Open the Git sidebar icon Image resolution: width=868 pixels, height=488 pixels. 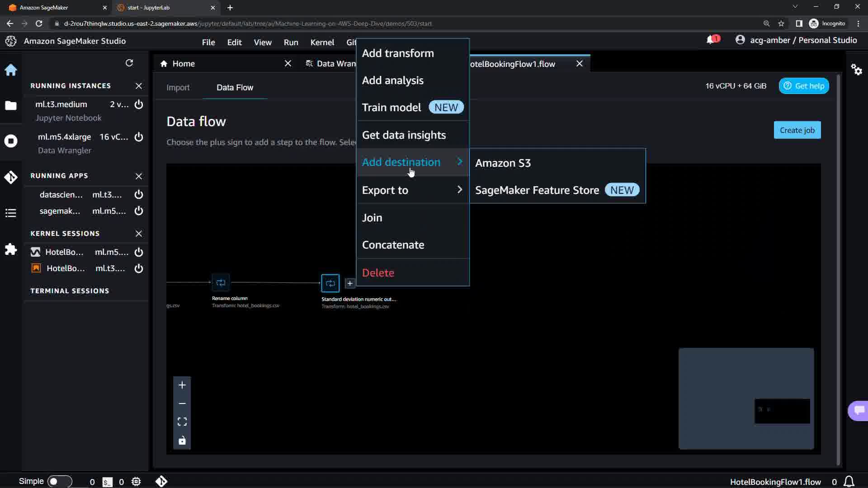tap(11, 177)
